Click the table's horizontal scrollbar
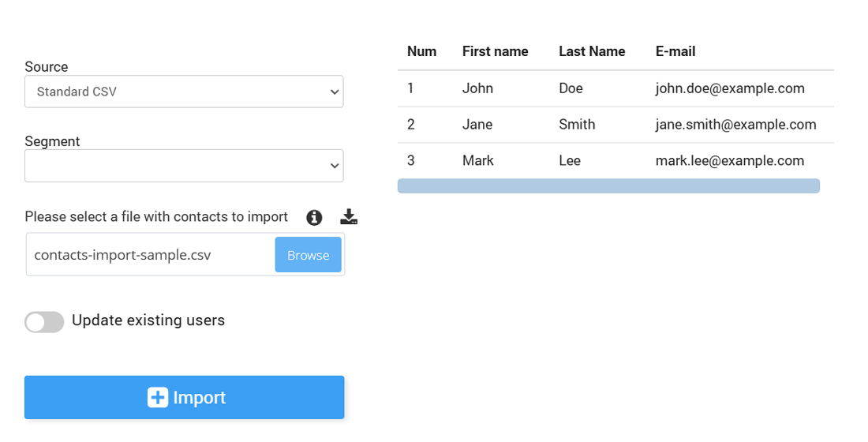The image size is (868, 442). [x=608, y=186]
